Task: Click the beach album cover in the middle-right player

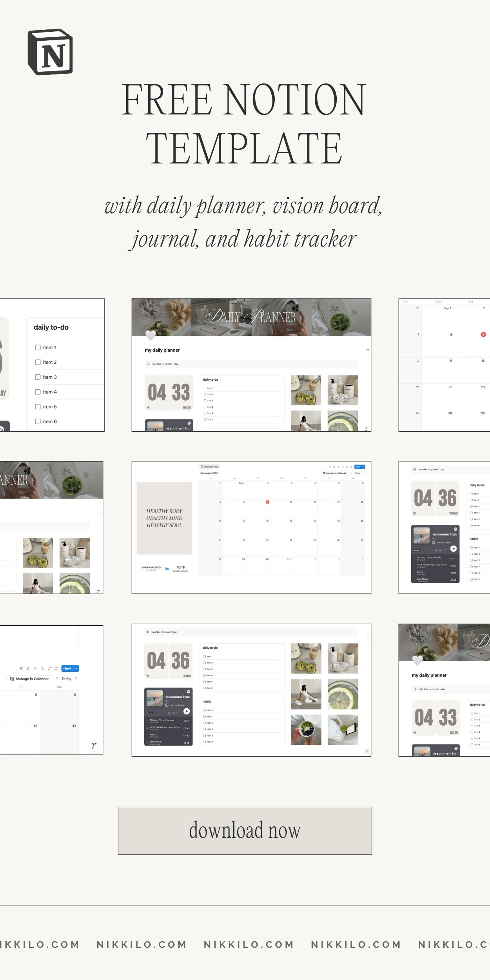Action: click(421, 535)
